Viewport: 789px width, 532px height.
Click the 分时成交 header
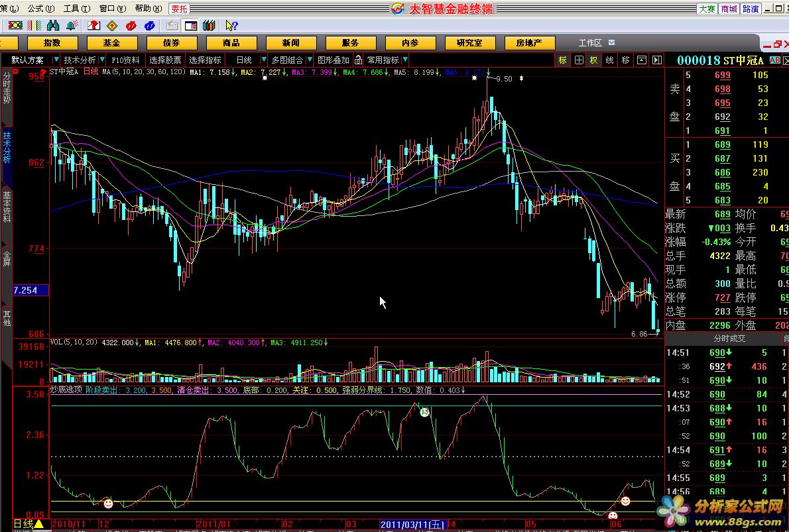tap(729, 339)
